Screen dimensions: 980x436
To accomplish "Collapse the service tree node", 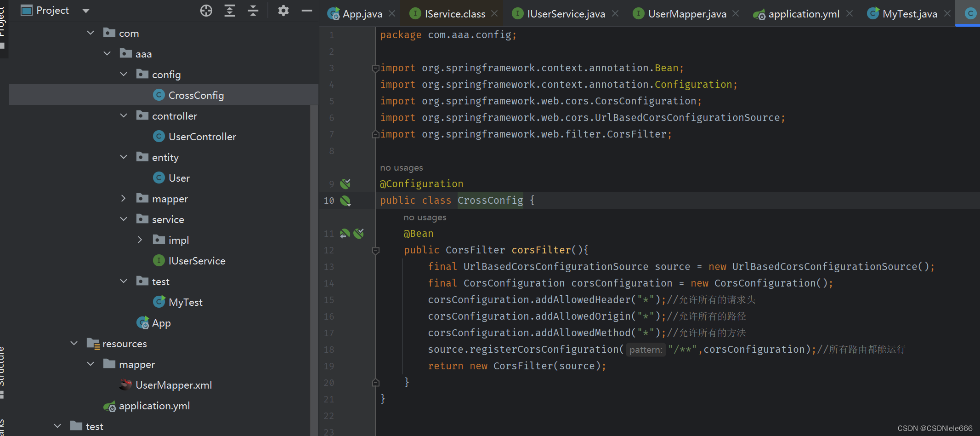I will [x=123, y=219].
